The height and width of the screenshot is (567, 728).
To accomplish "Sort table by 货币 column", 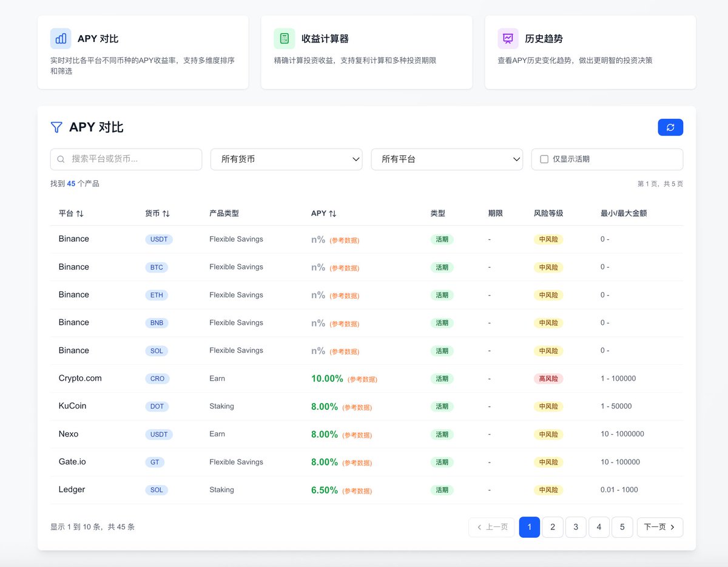I will (x=157, y=214).
